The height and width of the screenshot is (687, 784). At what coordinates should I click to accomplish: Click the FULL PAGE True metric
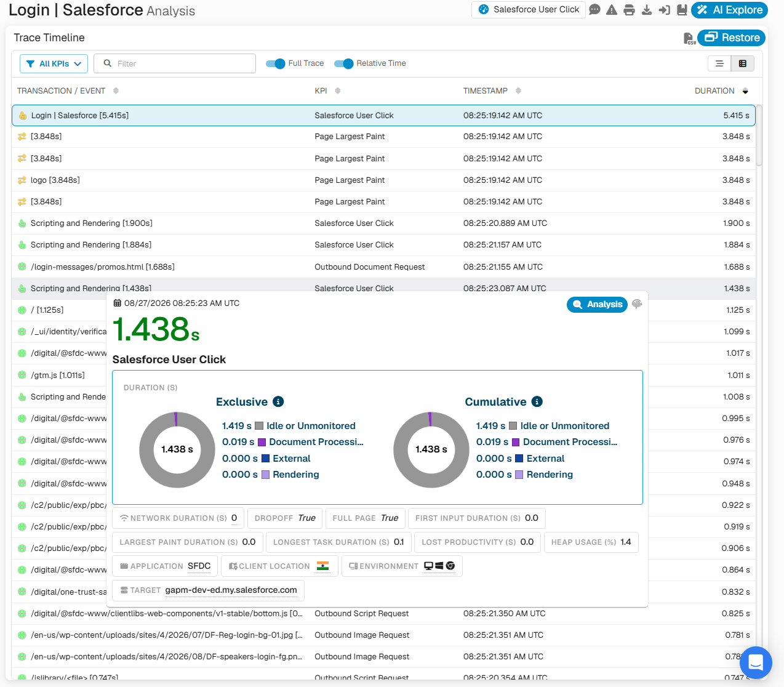(x=365, y=518)
